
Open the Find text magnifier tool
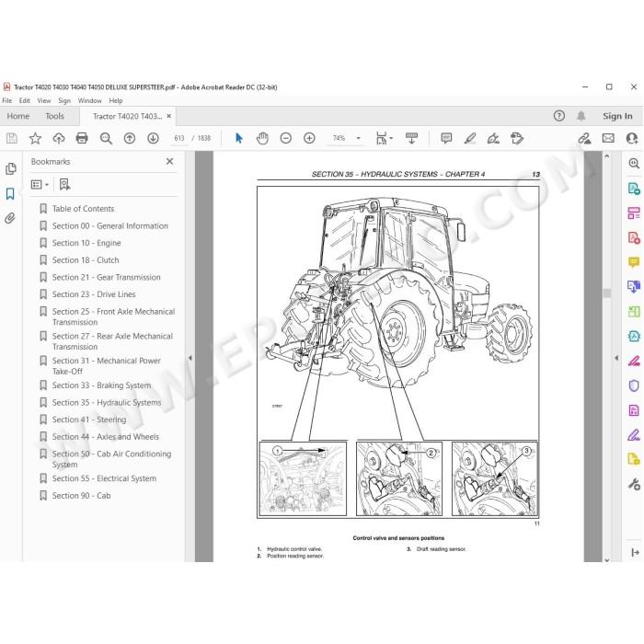(x=106, y=138)
